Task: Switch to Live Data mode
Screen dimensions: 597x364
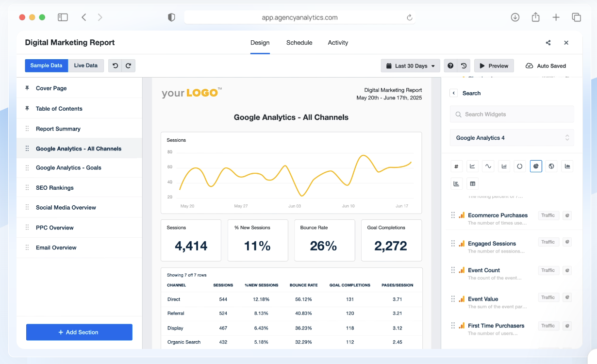Action: click(86, 66)
